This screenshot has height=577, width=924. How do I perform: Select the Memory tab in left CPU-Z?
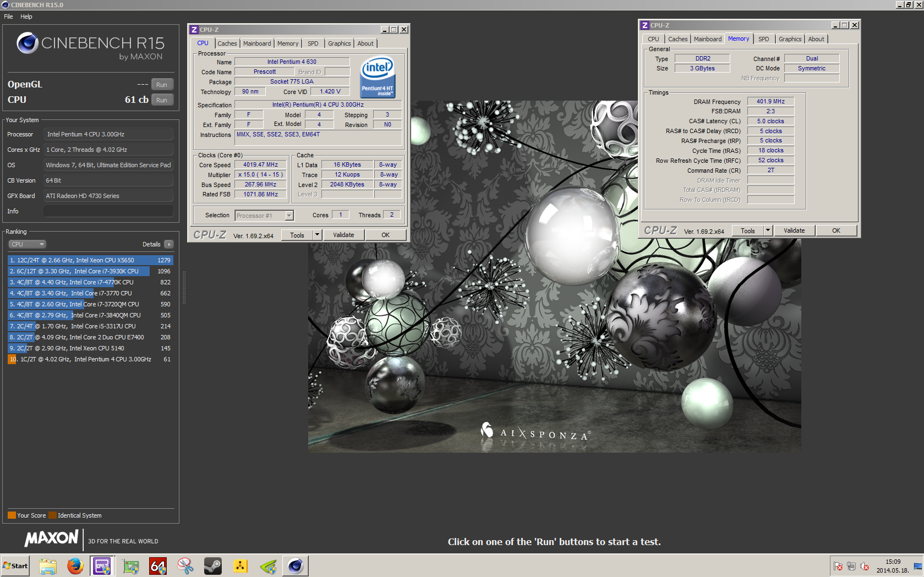(x=288, y=43)
